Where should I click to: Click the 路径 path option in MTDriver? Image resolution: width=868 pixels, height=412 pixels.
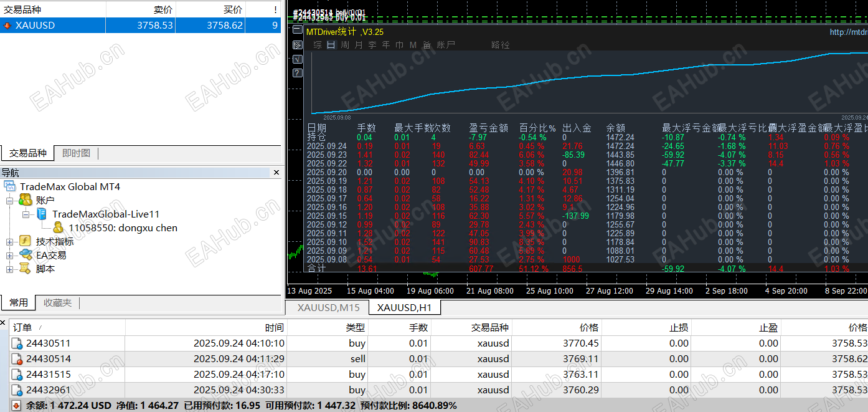click(500, 45)
